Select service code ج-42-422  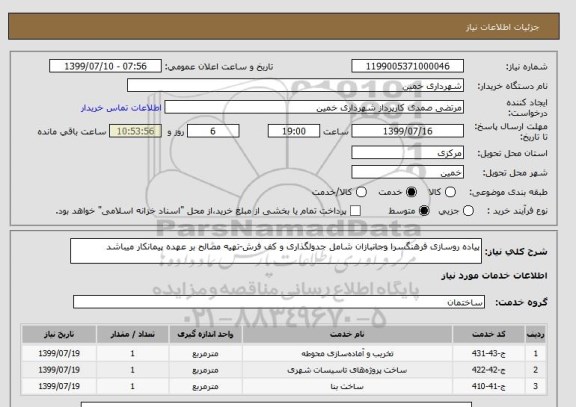click(x=489, y=370)
